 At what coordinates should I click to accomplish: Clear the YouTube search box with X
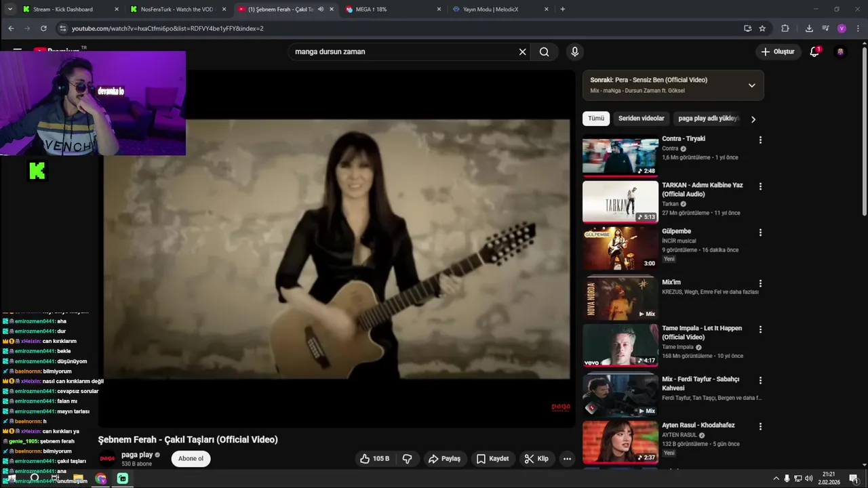click(x=522, y=52)
